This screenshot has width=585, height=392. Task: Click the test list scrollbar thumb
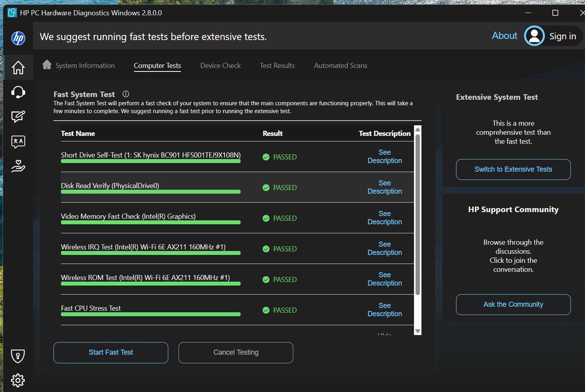tap(418, 214)
